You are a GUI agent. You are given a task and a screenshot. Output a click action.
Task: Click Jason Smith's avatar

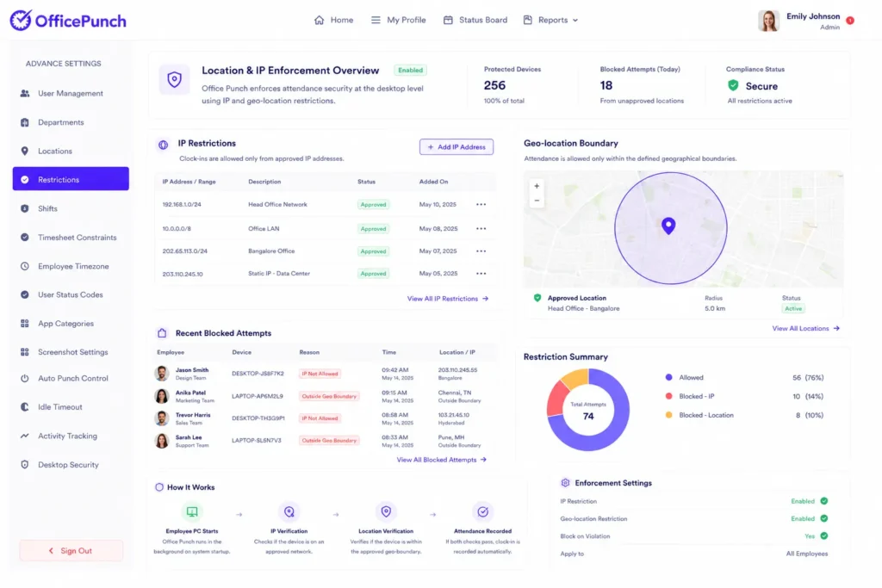(161, 374)
